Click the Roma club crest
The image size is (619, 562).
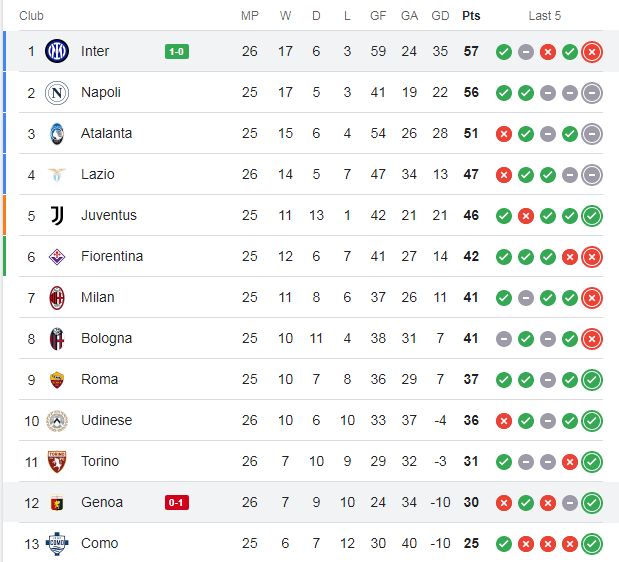57,380
